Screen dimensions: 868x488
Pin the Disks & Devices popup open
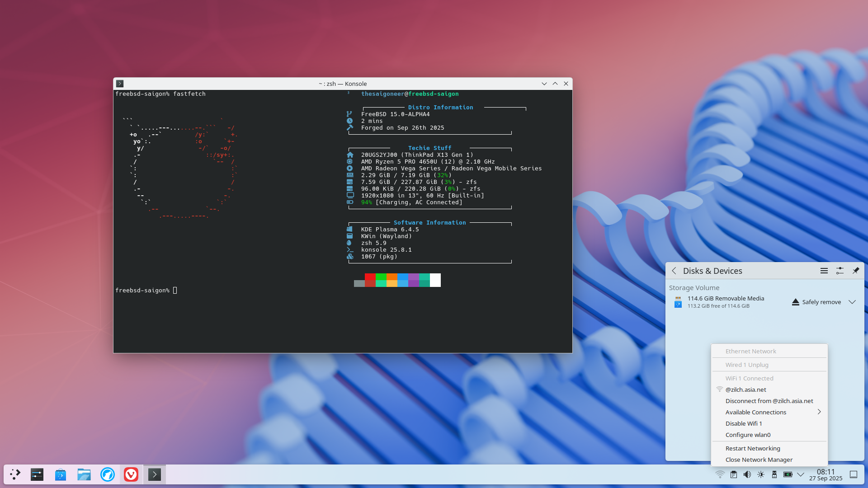coord(856,271)
